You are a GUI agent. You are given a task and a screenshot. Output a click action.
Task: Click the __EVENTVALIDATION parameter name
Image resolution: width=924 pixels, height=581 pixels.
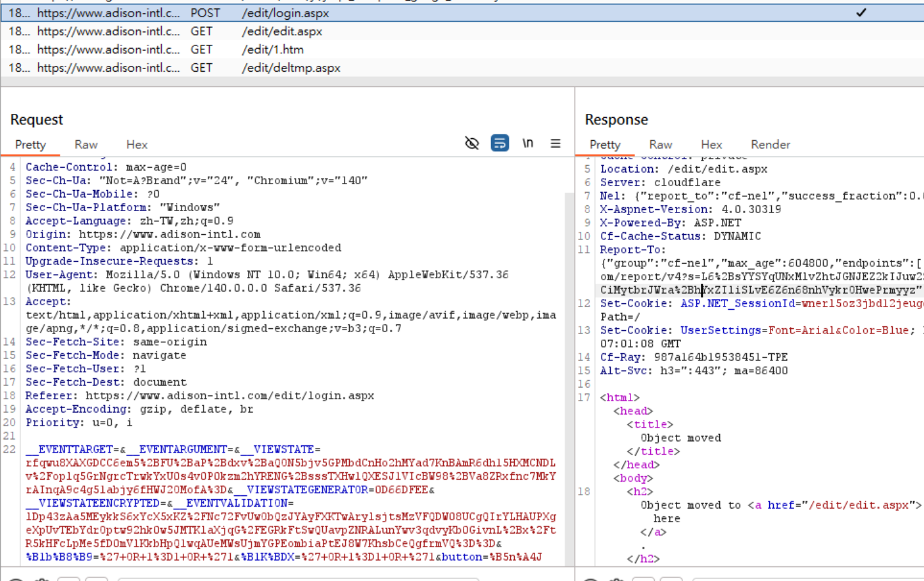[231, 503]
